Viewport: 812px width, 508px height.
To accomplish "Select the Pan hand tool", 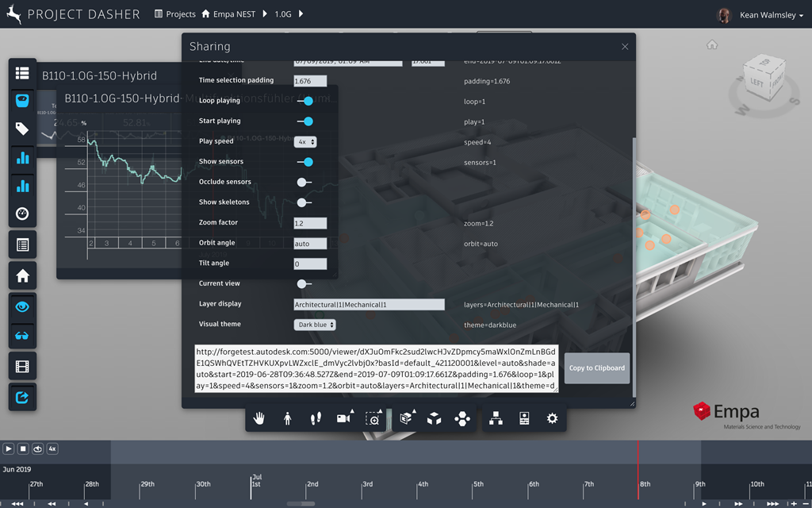I will [259, 418].
